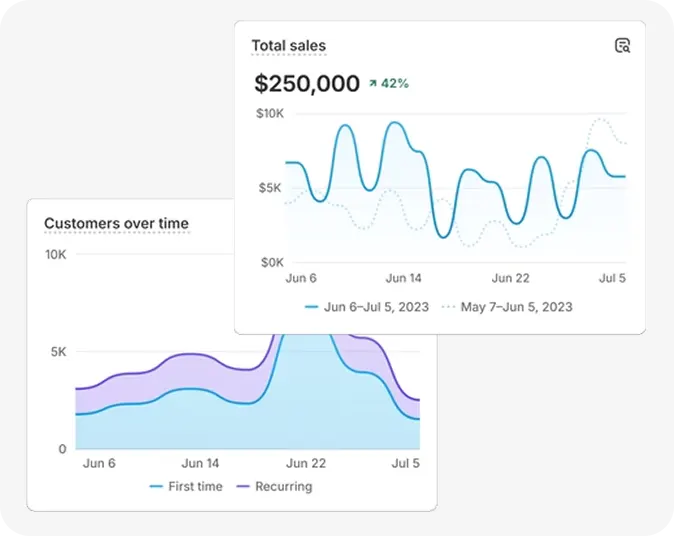
Task: Toggle the Recurring legend series
Action: [x=273, y=486]
